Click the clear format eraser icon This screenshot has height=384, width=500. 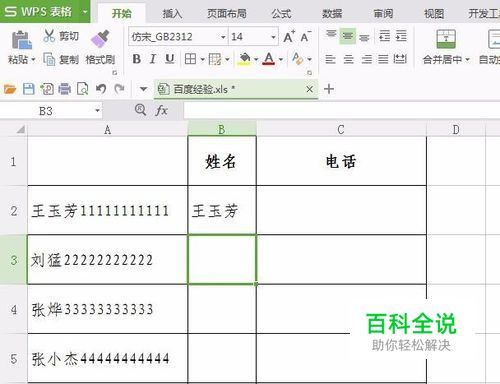(x=297, y=59)
